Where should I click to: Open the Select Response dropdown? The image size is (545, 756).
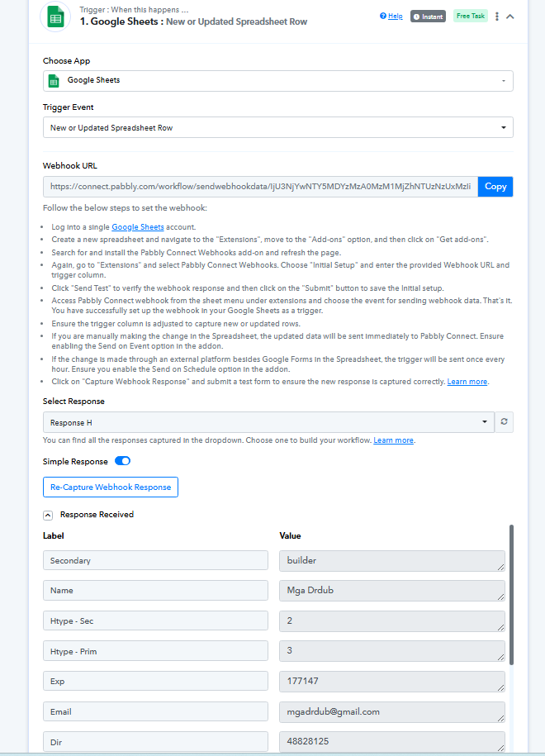pos(268,422)
